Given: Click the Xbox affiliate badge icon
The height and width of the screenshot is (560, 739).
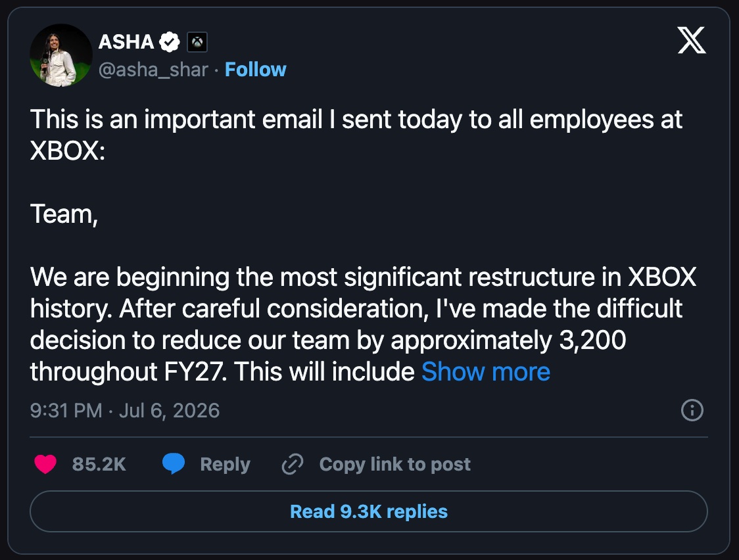Looking at the screenshot, I should (x=197, y=42).
